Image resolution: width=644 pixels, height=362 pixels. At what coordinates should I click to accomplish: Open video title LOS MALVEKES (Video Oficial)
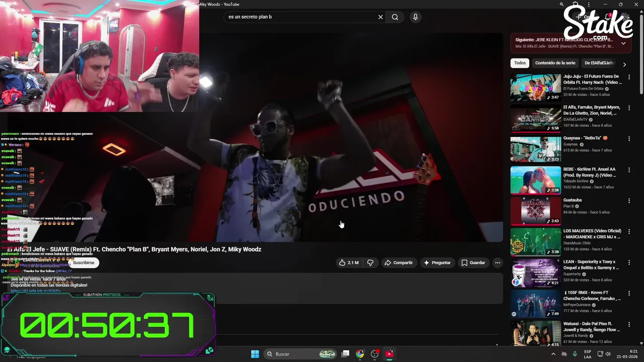tap(592, 234)
